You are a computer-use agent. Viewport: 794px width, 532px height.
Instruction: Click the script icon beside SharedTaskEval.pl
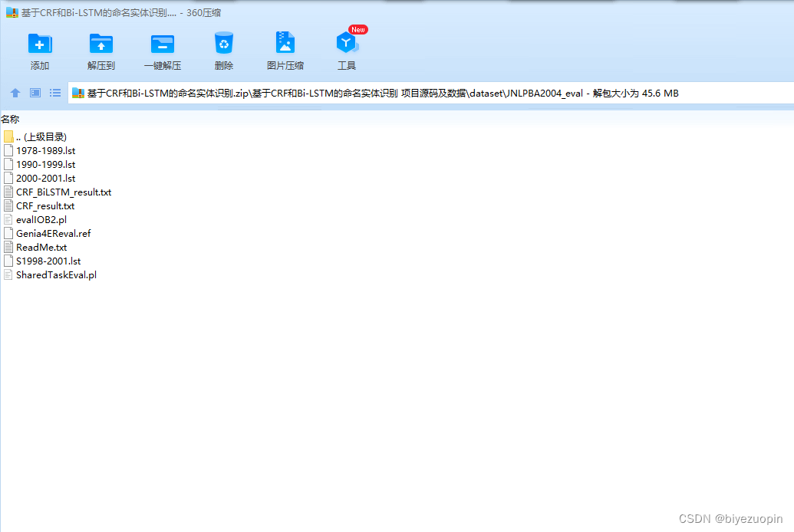(8, 275)
